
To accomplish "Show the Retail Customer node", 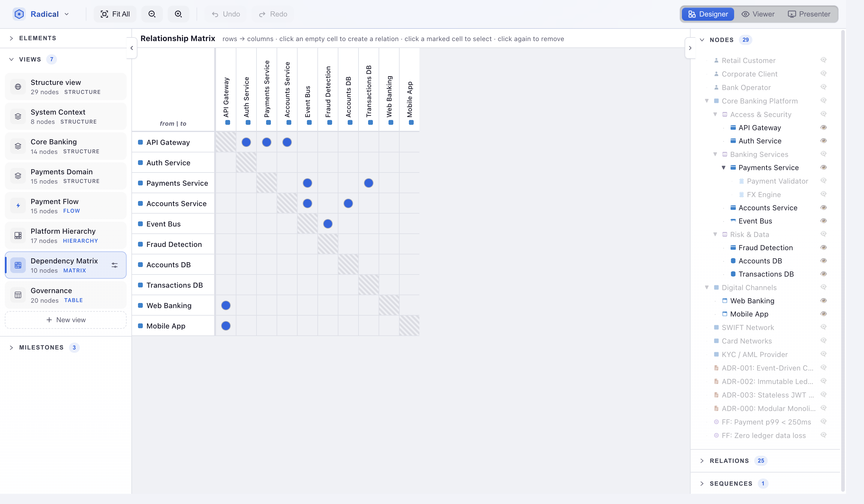I will 823,60.
